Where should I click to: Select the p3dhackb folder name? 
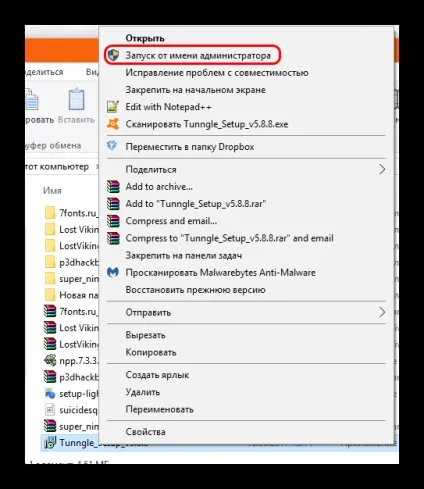(x=79, y=263)
